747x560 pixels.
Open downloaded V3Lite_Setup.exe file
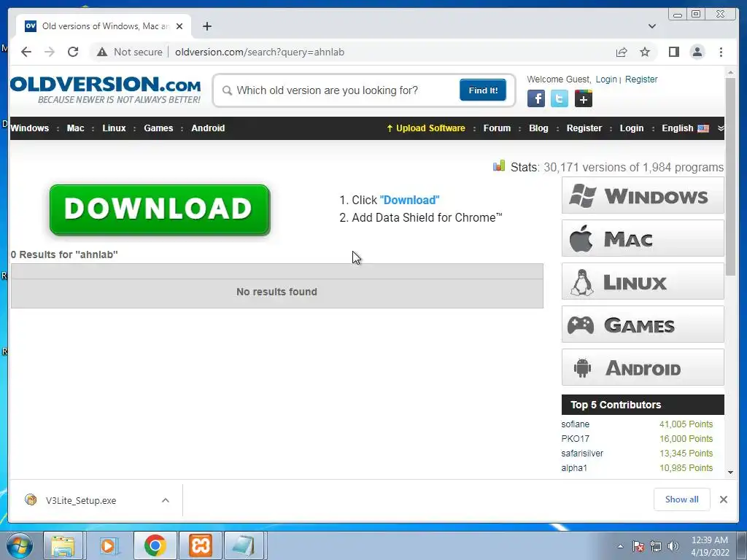pos(81,500)
